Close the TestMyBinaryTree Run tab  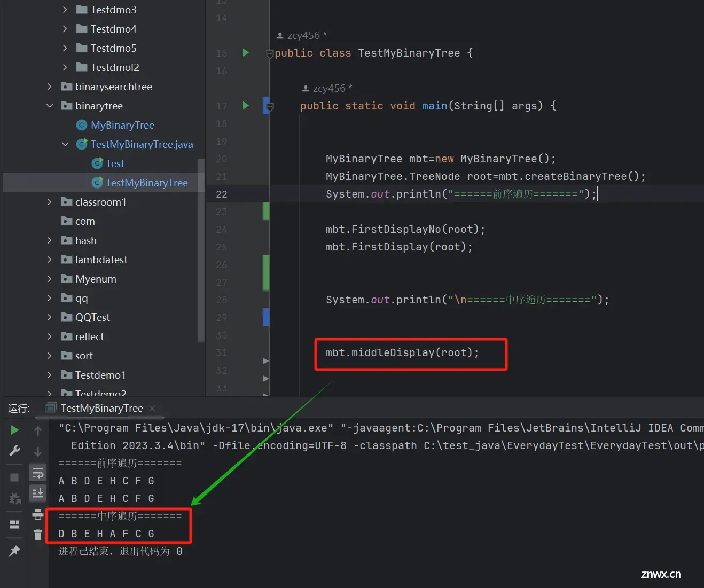[x=152, y=408]
